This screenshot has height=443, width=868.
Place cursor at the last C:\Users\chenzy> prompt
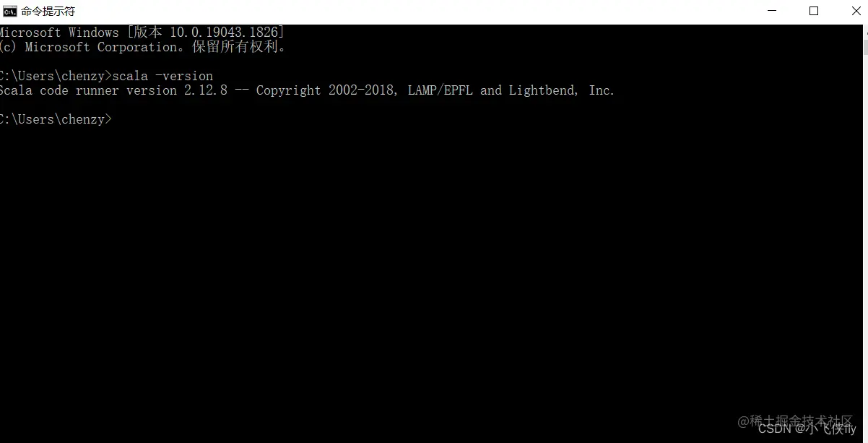(x=116, y=119)
